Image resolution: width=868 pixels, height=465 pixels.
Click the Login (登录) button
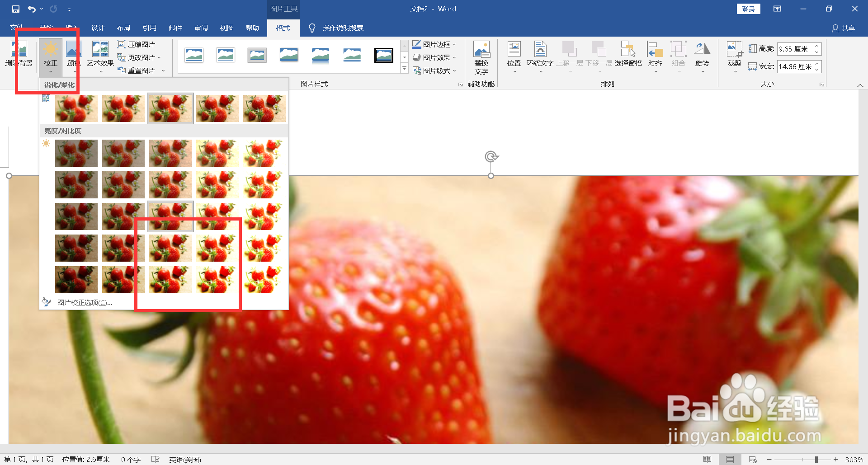(x=748, y=9)
